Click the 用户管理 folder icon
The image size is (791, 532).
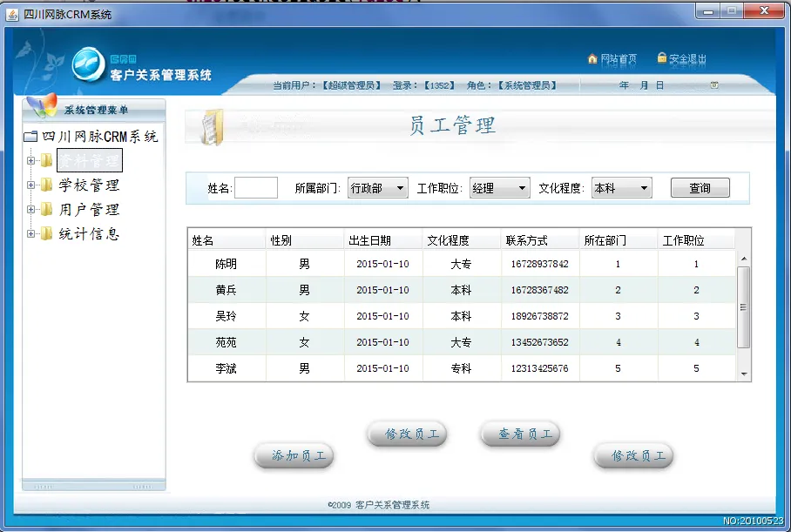click(47, 209)
